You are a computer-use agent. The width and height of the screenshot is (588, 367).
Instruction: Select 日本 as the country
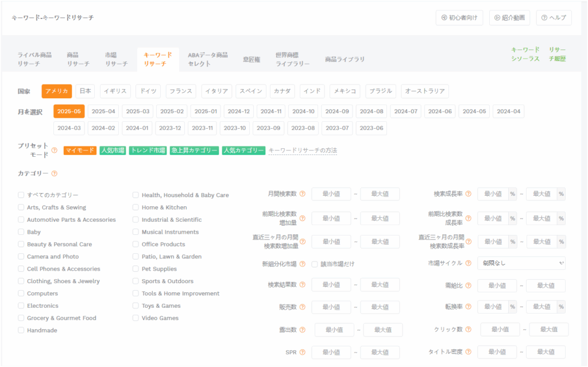tap(85, 91)
